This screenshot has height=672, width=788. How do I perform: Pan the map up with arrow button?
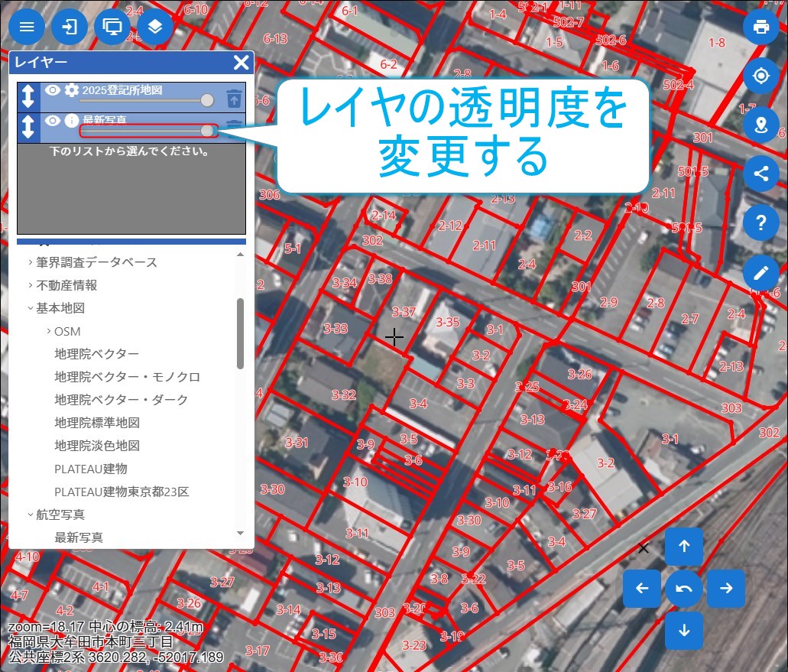coord(684,546)
